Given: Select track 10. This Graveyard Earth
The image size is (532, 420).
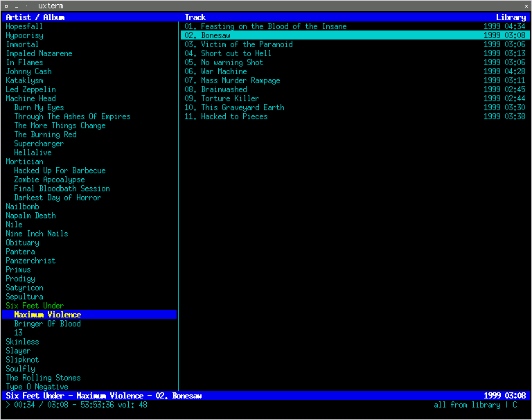Looking at the screenshot, I should point(355,107).
